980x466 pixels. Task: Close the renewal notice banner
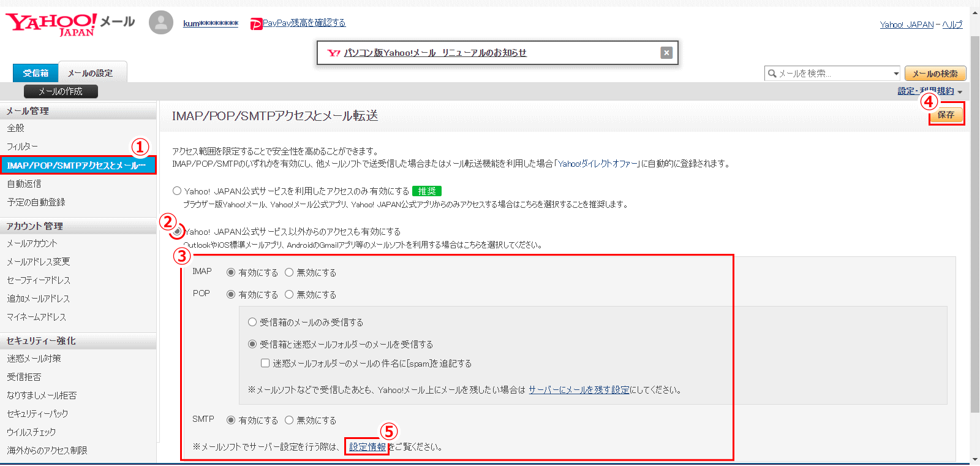pyautogui.click(x=666, y=53)
